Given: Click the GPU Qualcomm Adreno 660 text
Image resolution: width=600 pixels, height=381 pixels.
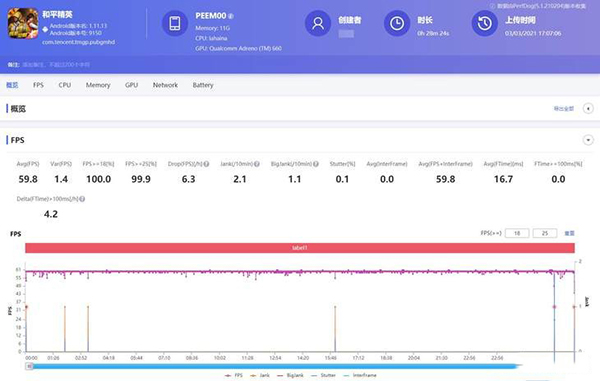Looking at the screenshot, I should tap(238, 49).
